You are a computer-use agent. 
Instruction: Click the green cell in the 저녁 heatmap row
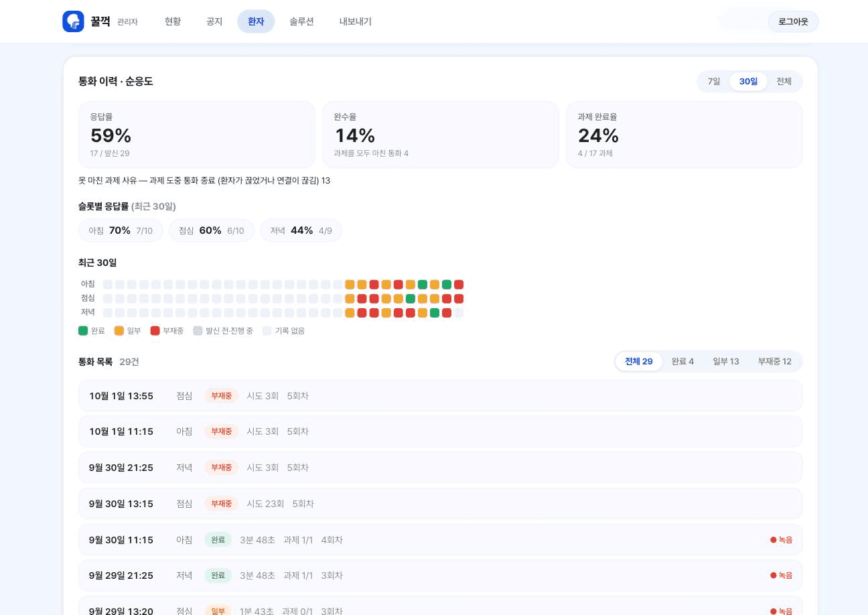pyautogui.click(x=435, y=313)
